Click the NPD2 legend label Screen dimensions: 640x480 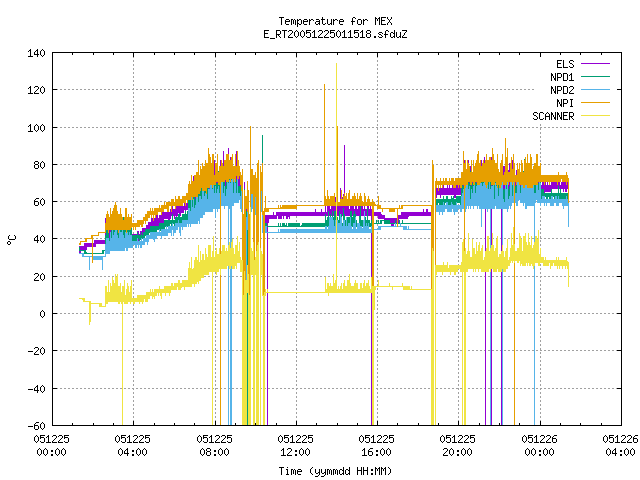562,90
